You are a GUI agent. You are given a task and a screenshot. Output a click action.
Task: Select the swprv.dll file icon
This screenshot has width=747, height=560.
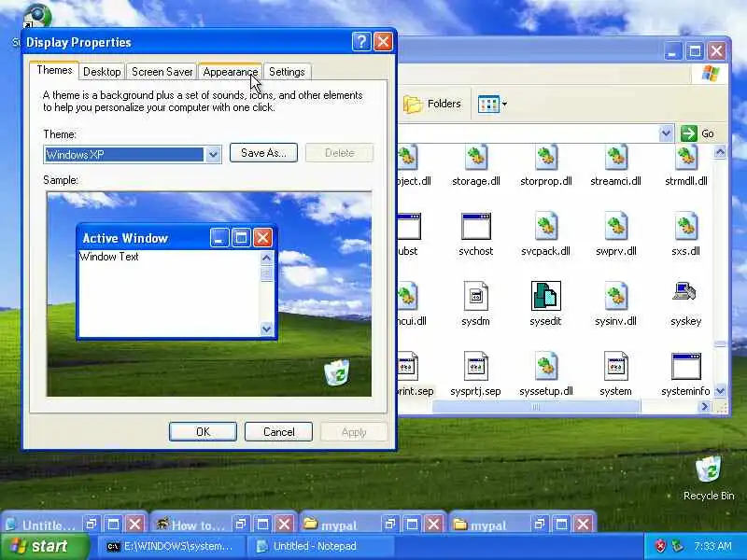[x=615, y=226]
